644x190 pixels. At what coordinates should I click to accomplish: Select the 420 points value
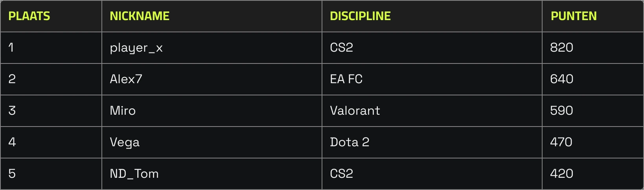561,174
